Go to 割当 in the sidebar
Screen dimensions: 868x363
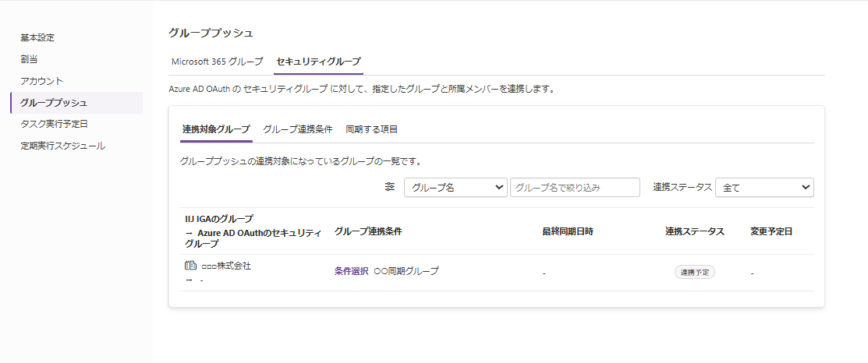pos(29,59)
